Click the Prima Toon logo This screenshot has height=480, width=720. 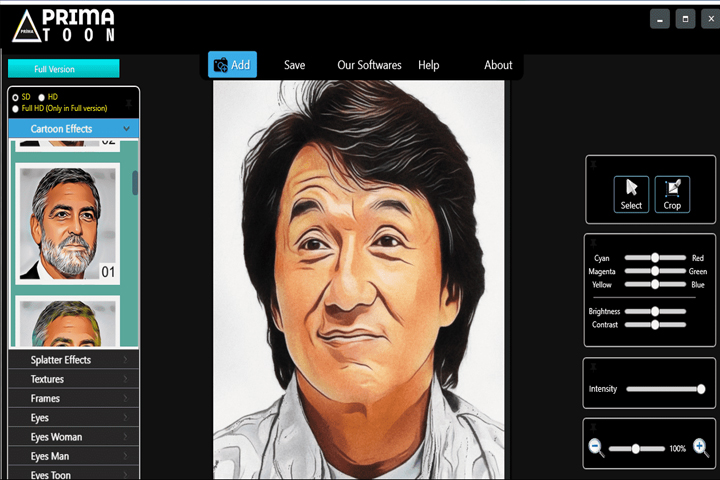tap(63, 26)
